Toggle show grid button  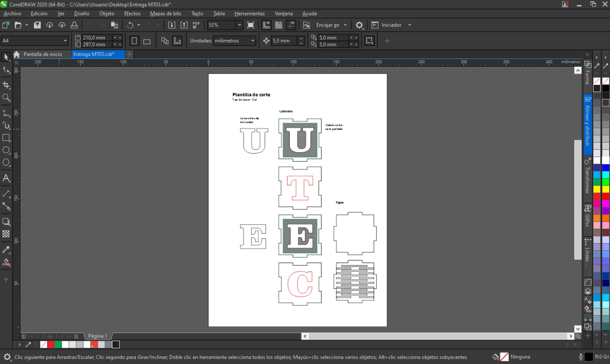coord(279,25)
